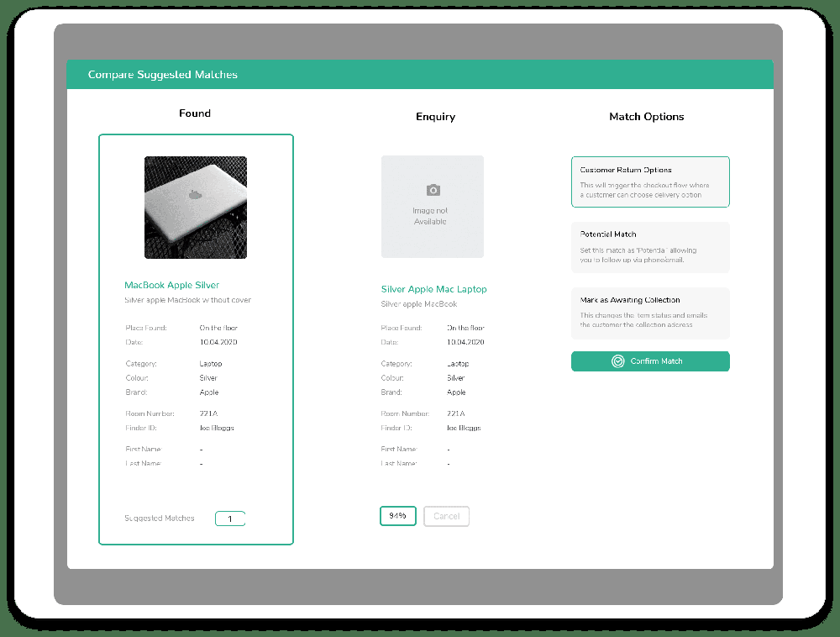This screenshot has width=840, height=637.
Task: Click the Enquiry column heading
Action: coord(435,117)
